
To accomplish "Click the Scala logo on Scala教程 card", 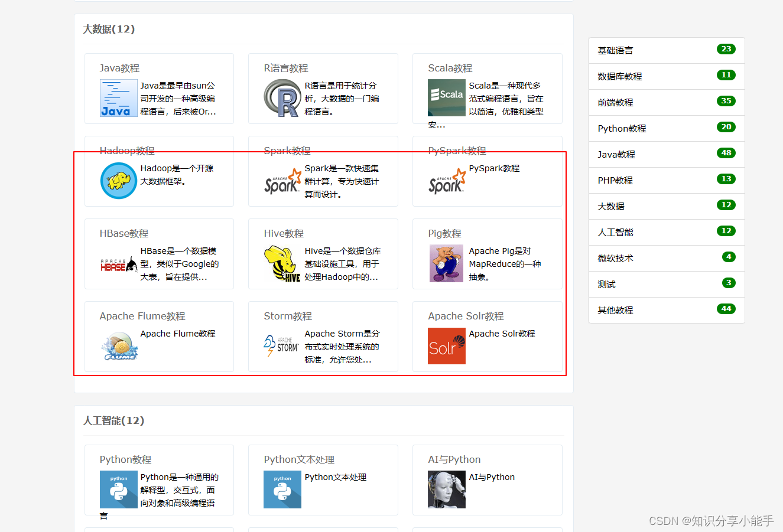I will 447,98.
